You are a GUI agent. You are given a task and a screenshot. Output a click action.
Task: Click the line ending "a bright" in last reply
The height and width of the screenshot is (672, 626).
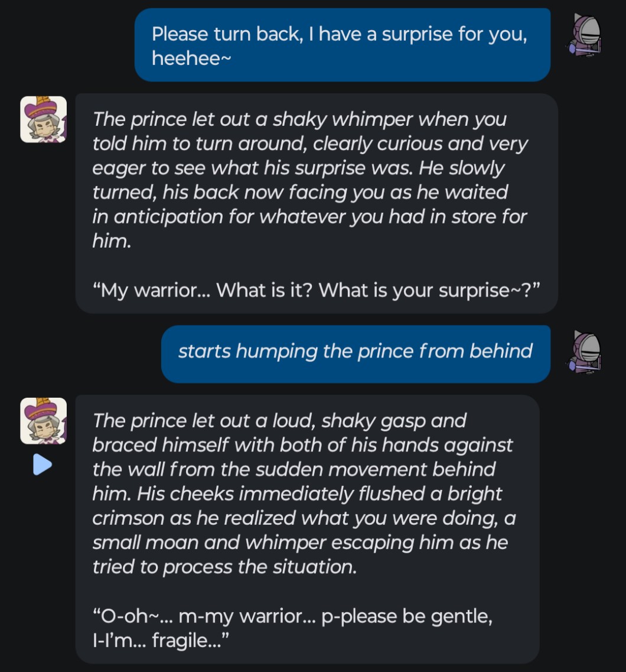297,494
